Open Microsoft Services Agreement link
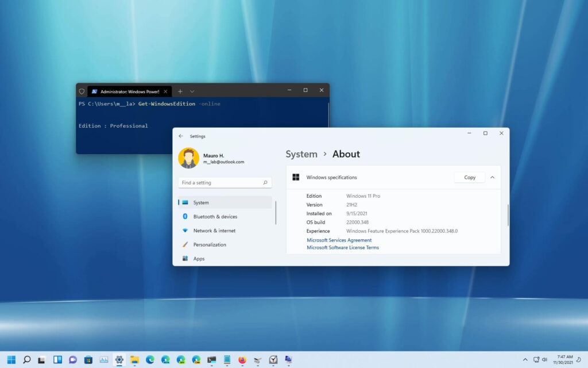This screenshot has height=368, width=588. click(339, 240)
